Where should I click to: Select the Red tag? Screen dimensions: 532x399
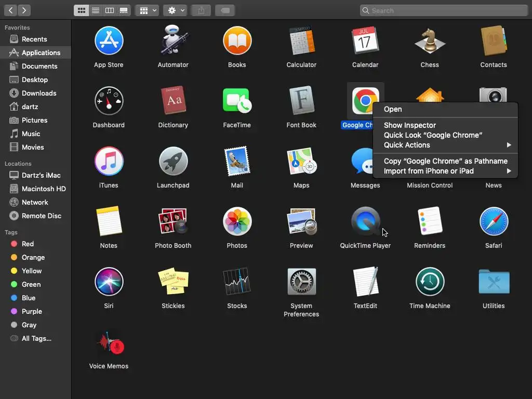pos(35,244)
